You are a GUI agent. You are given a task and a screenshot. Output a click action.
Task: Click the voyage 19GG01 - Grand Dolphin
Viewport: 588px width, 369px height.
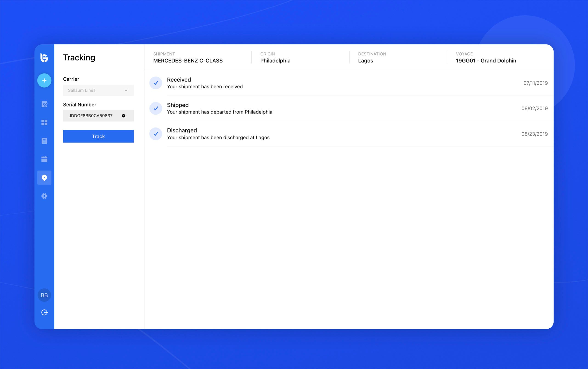486,61
